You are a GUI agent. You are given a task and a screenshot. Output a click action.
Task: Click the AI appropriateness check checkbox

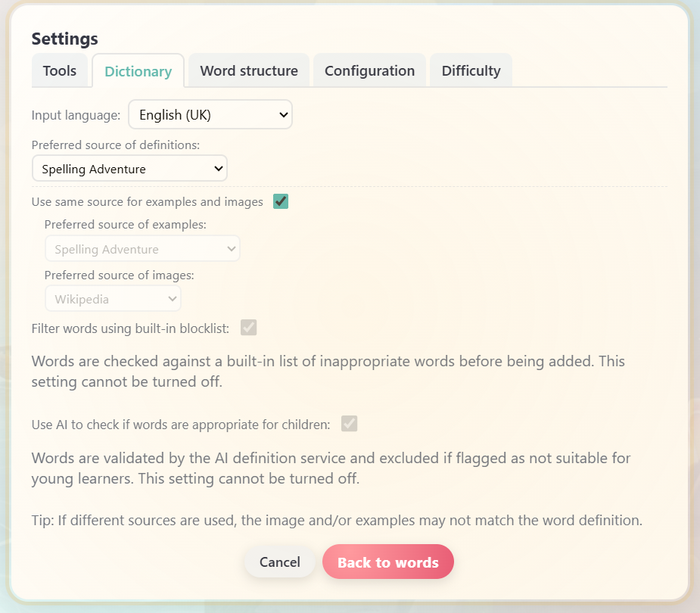point(349,424)
